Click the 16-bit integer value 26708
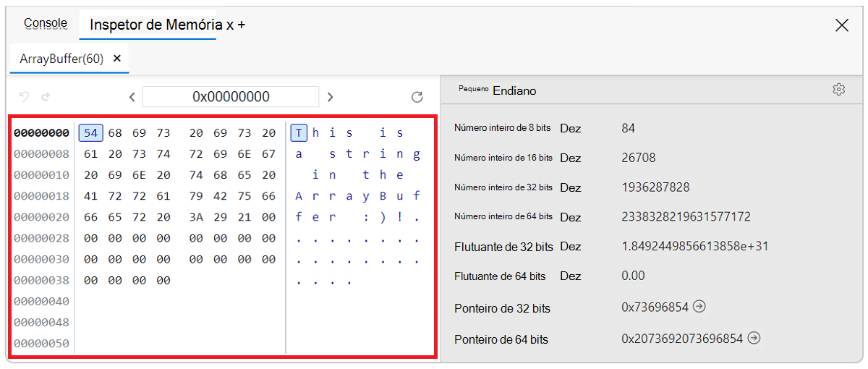This screenshot has height=369, width=868. pos(638,158)
